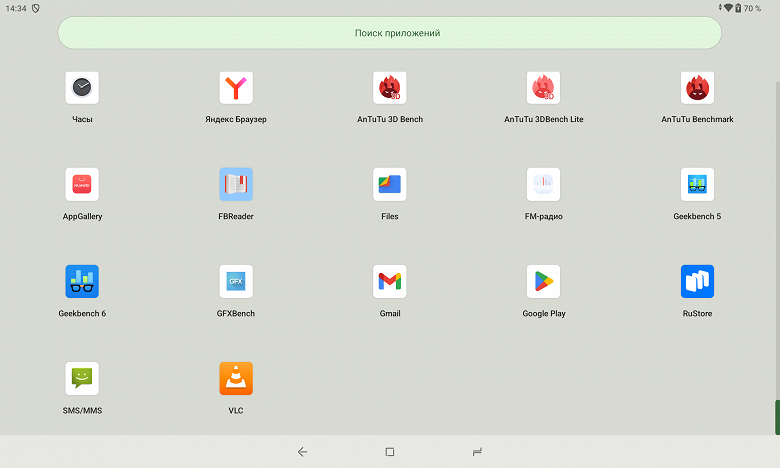Viewport: 780px width, 468px height.
Task: Open Google Play store
Action: click(x=543, y=281)
